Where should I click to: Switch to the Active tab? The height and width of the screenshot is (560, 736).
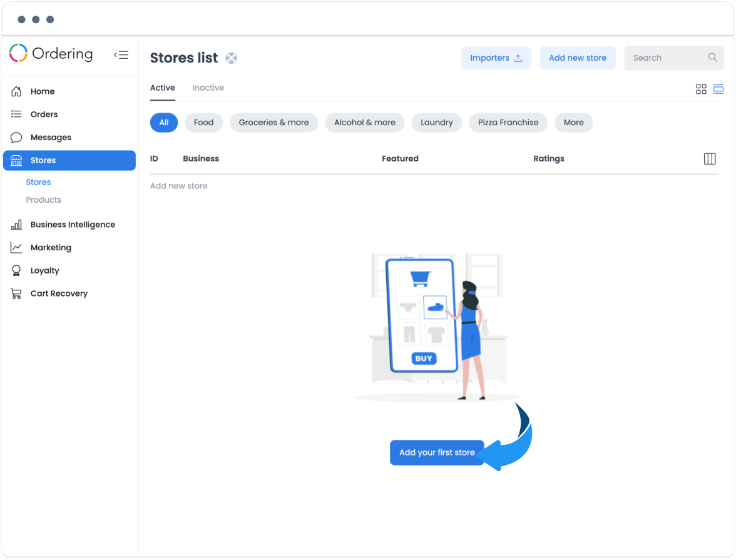tap(163, 88)
